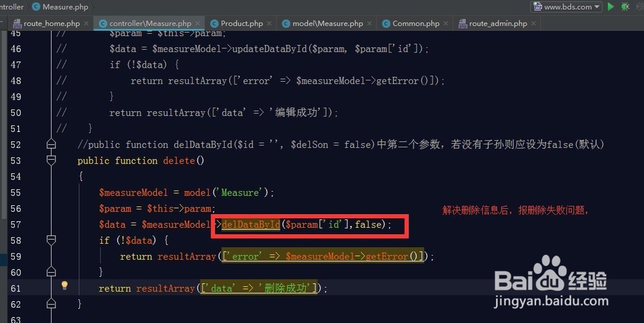Click the PHP class icon on Common.php tab
The image size is (644, 323).
(x=386, y=23)
